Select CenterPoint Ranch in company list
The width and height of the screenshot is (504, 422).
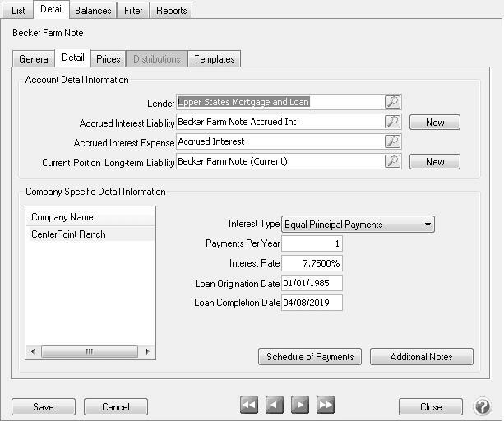pos(68,234)
